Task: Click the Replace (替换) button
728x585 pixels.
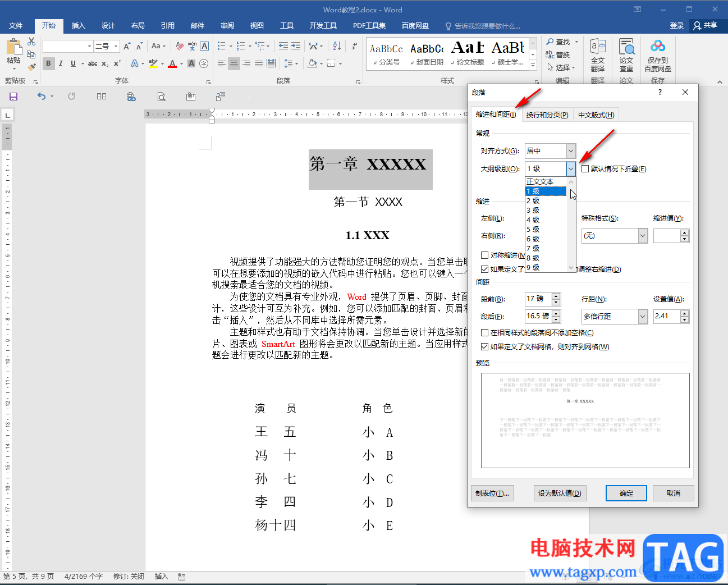Action: (557, 54)
